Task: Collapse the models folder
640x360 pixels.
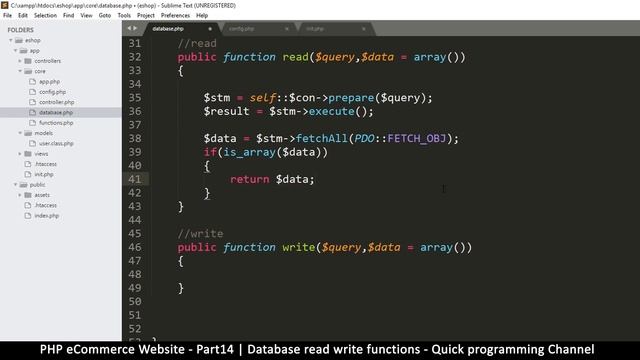Action: click(20, 133)
